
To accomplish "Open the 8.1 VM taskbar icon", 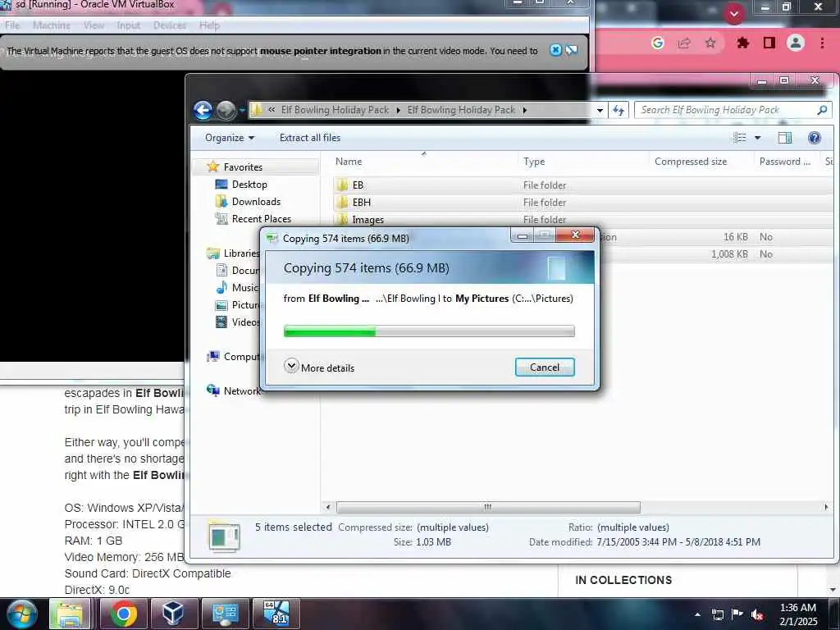I will 276,614.
